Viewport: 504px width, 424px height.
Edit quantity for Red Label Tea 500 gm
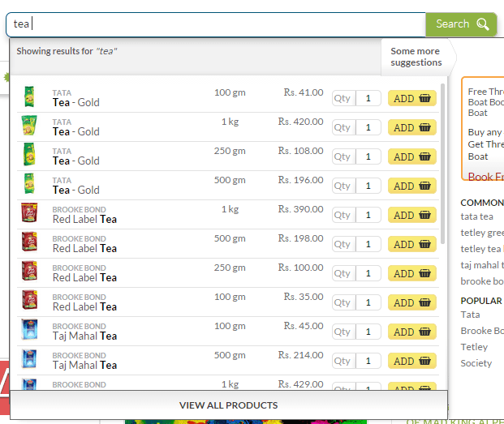[x=368, y=244]
